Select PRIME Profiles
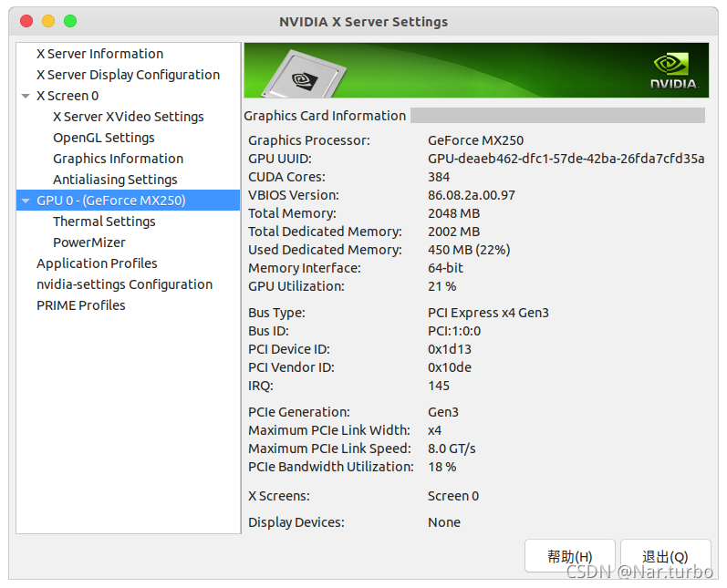This screenshot has width=727, height=588. (80, 305)
